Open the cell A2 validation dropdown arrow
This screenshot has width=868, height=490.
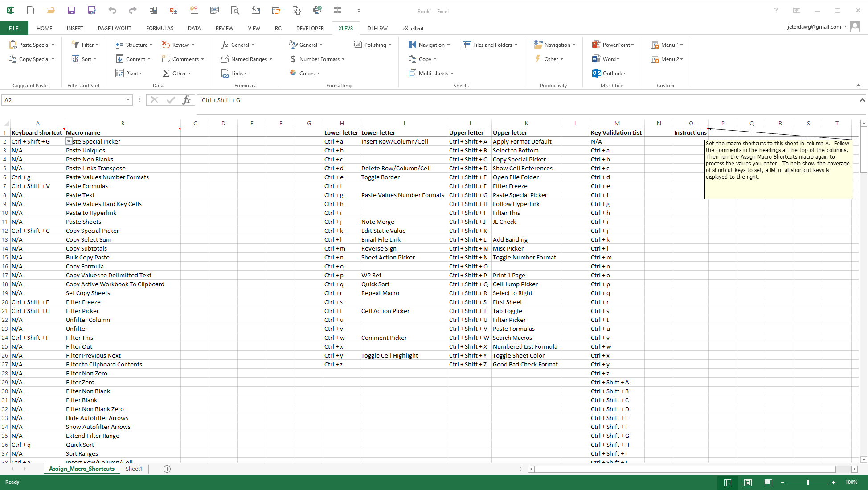point(69,141)
